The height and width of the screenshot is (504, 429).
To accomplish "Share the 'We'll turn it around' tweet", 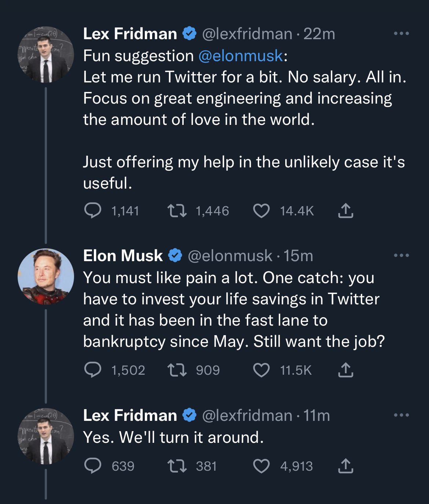I will [345, 466].
